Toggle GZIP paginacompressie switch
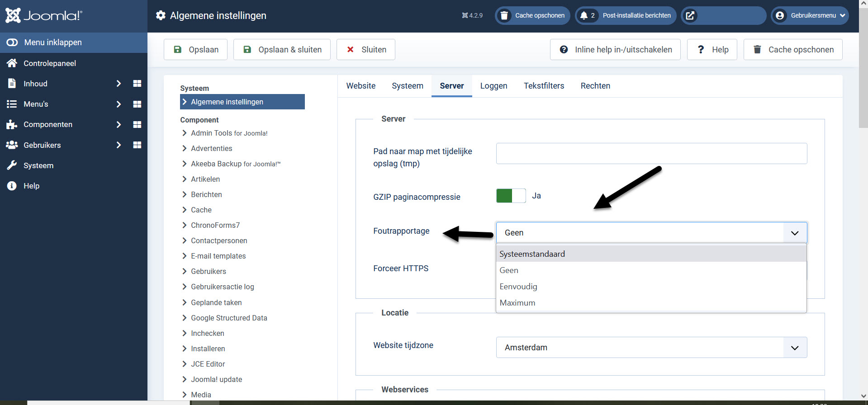This screenshot has height=405, width=868. [511, 196]
